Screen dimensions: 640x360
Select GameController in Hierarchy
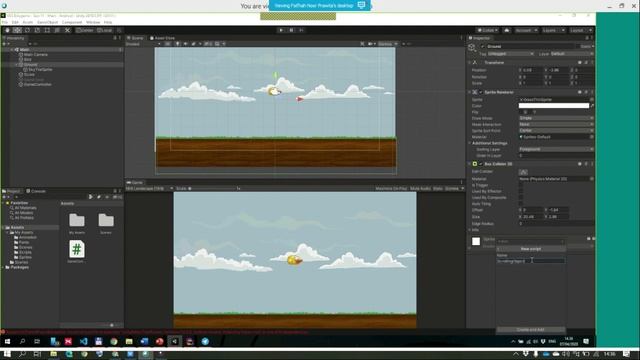pyautogui.click(x=37, y=84)
